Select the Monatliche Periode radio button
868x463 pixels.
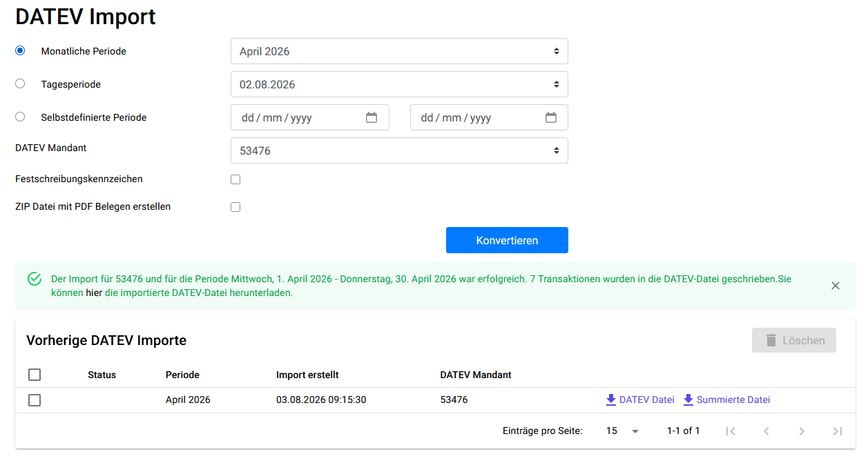click(20, 50)
